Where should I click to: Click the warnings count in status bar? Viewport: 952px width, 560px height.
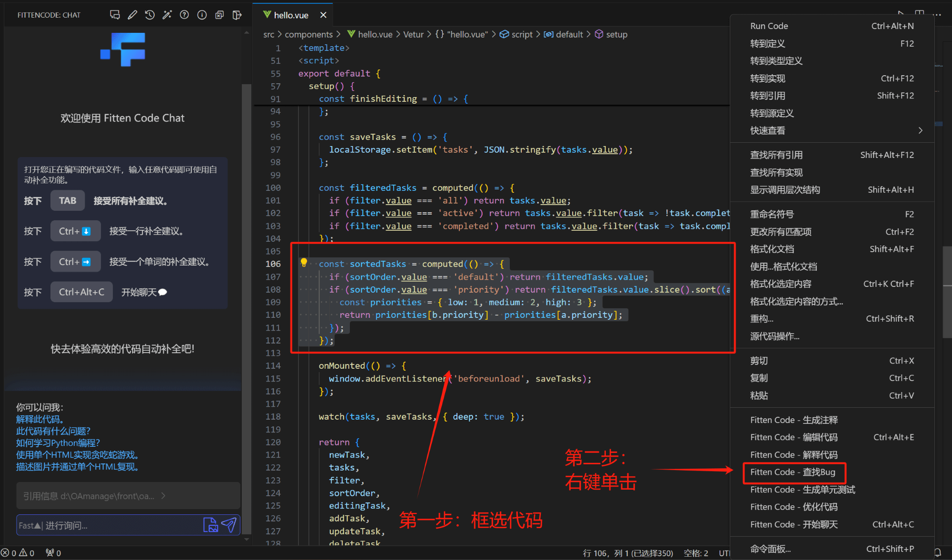[x=27, y=553]
